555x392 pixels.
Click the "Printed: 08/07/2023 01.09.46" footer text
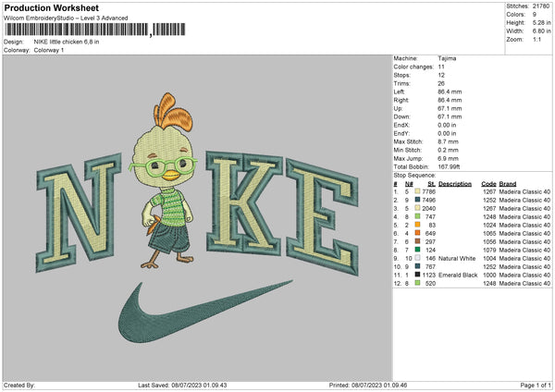pos(368,385)
